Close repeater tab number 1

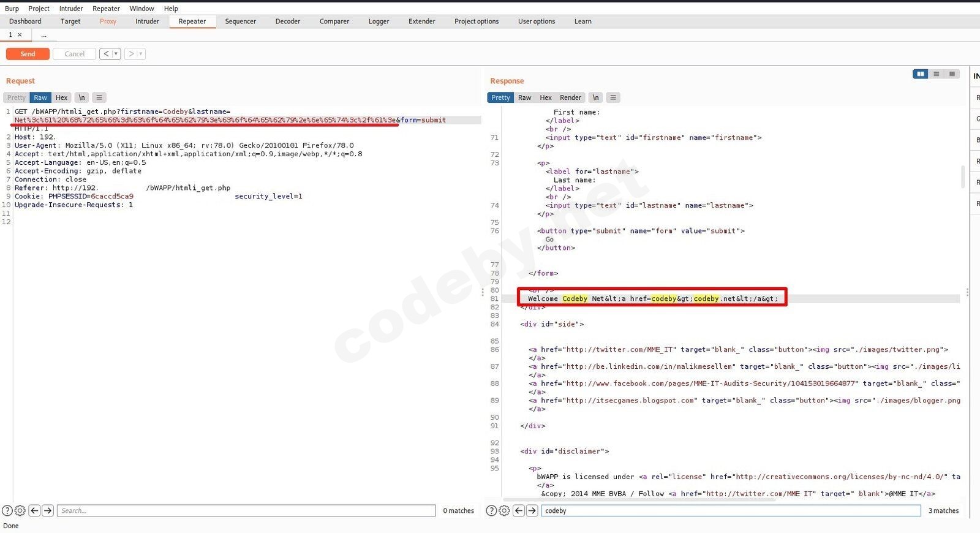pos(20,35)
